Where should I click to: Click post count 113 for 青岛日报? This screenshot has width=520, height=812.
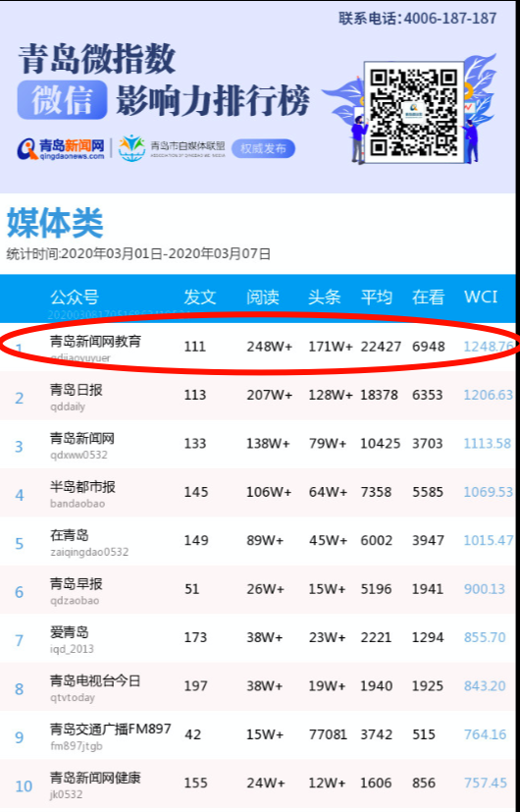pos(195,395)
